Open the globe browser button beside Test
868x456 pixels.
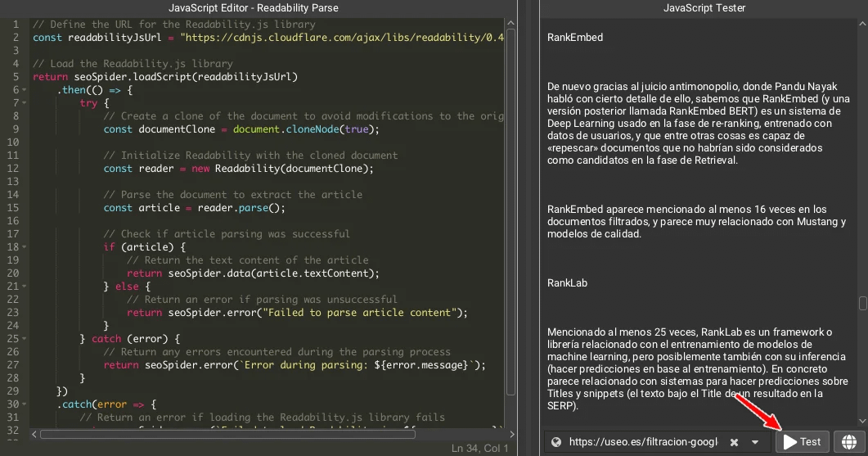pyautogui.click(x=849, y=441)
